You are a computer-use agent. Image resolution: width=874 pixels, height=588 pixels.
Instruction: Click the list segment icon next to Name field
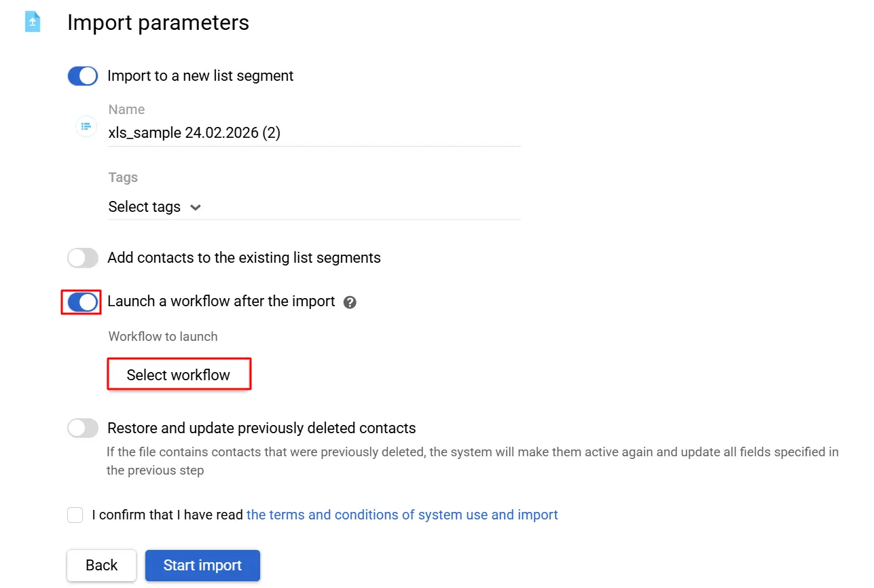pos(86,126)
